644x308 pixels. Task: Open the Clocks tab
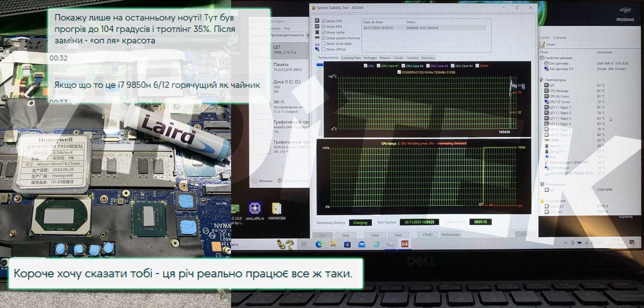pos(398,58)
